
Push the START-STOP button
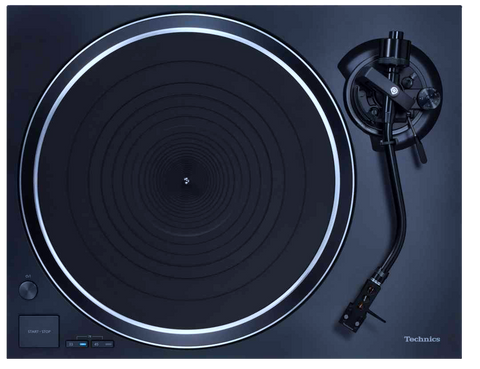coord(39,331)
